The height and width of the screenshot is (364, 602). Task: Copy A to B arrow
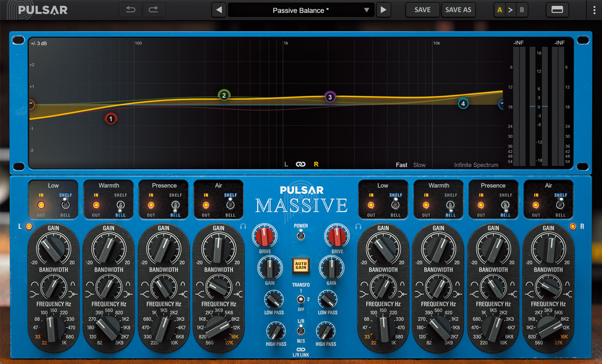[510, 10]
